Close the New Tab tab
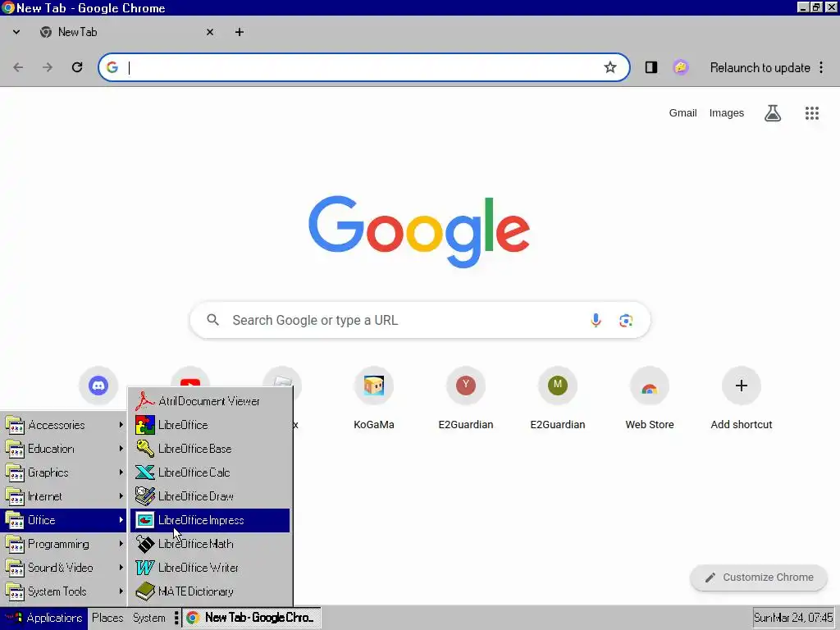The height and width of the screenshot is (630, 840). [x=210, y=32]
